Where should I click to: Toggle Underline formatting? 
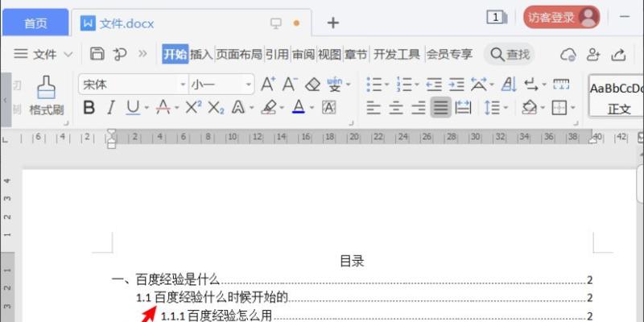133,108
